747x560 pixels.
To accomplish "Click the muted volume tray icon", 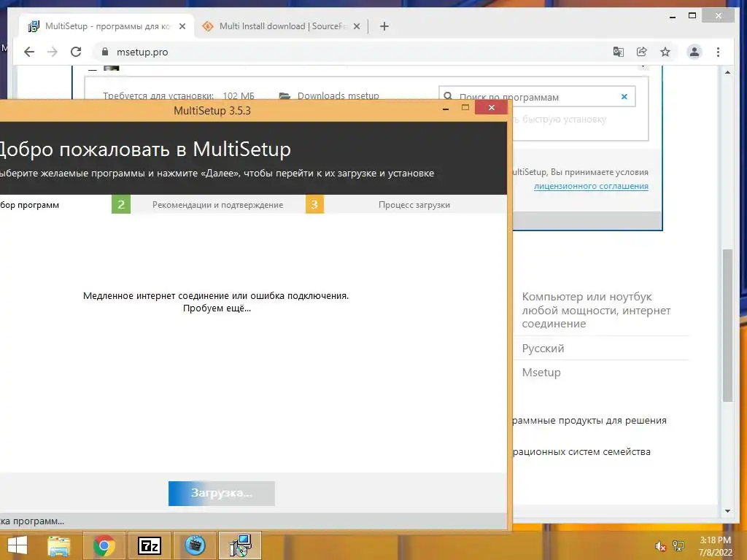I will (x=660, y=546).
